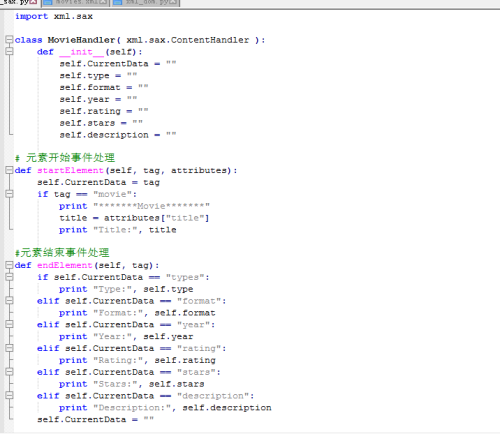Click the 'self.format = ""' line
Image resolution: width=500 pixels, height=434 pixels.
tap(104, 87)
